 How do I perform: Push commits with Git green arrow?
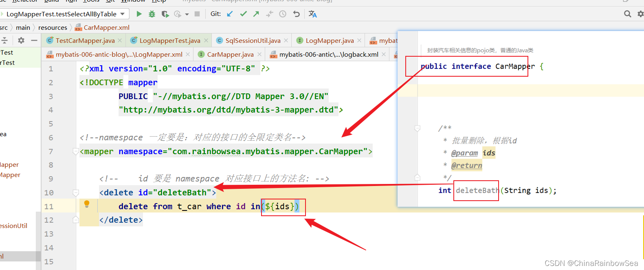pos(256,14)
